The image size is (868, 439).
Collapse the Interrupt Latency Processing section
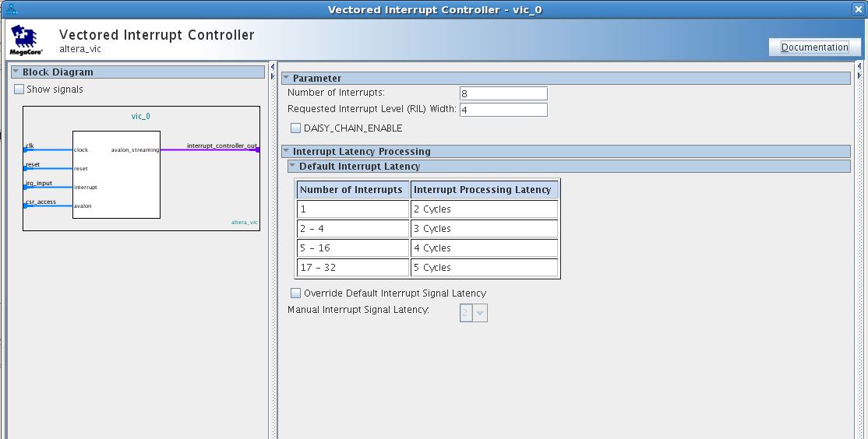point(286,151)
